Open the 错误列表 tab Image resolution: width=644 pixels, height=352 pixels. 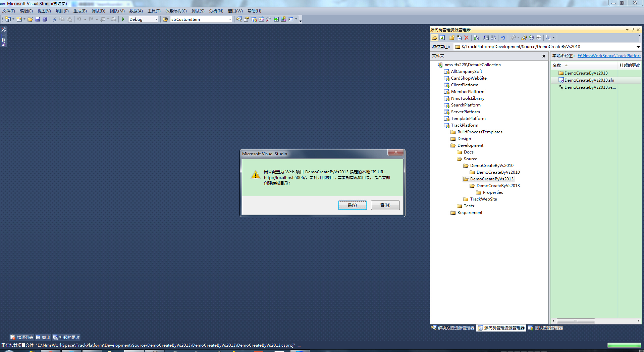pyautogui.click(x=22, y=337)
